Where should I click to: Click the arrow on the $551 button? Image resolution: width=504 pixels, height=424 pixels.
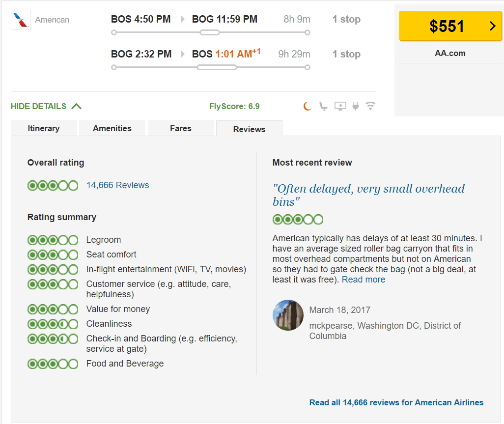pos(492,26)
